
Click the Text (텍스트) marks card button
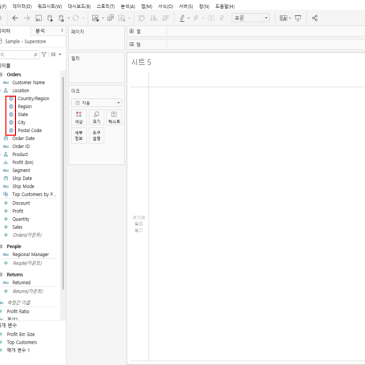114,117
